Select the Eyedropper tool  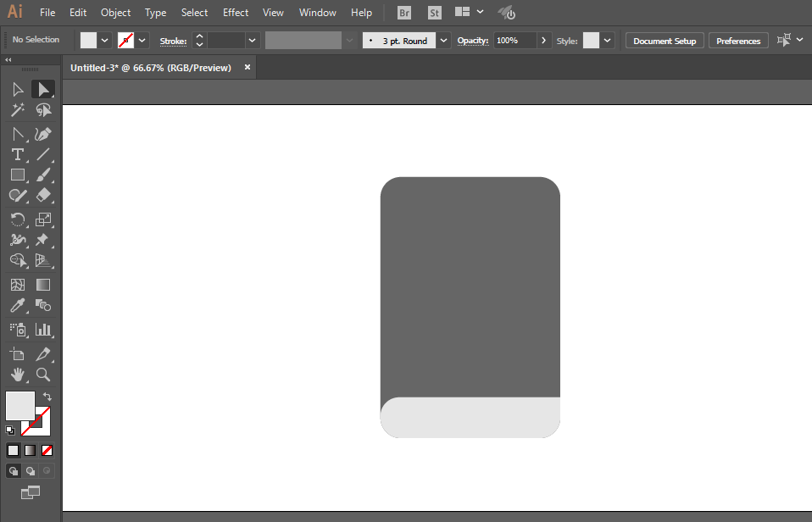click(x=18, y=306)
